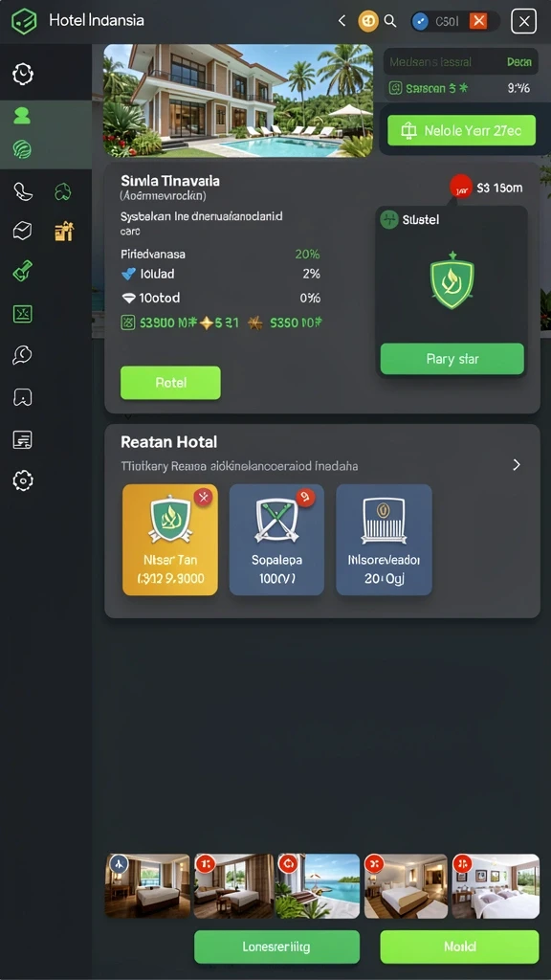Select the yellow Ntser Tan card
Viewport: 551px width, 980px height.
point(170,540)
